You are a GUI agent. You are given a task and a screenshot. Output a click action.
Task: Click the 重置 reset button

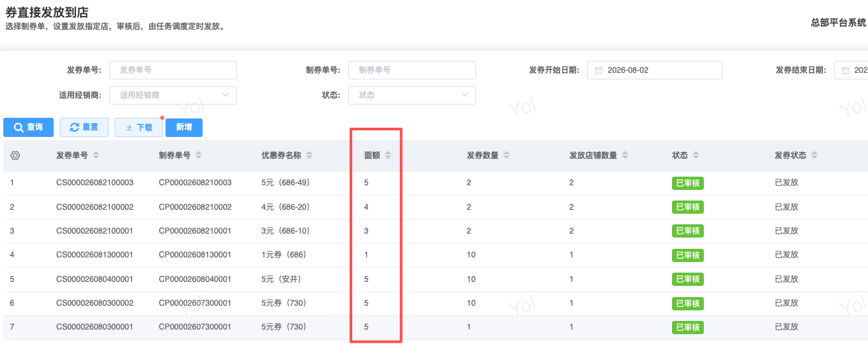[84, 128]
